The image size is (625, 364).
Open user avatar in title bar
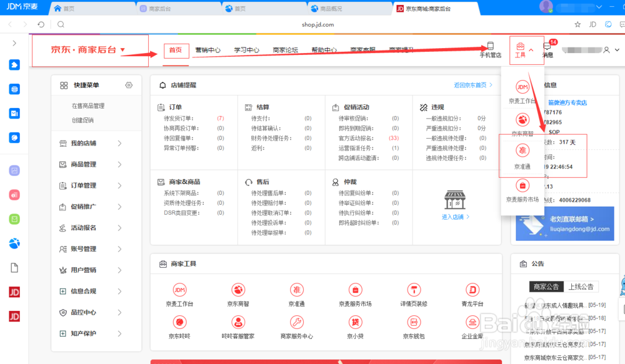(x=546, y=7)
